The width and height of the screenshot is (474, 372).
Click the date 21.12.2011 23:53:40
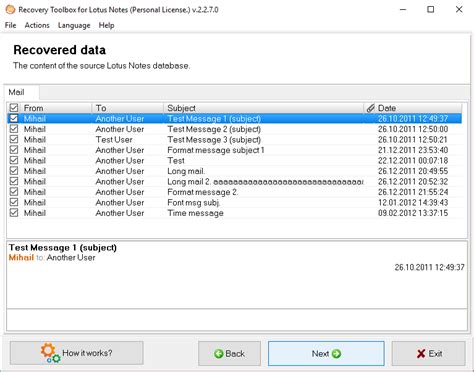pos(413,150)
